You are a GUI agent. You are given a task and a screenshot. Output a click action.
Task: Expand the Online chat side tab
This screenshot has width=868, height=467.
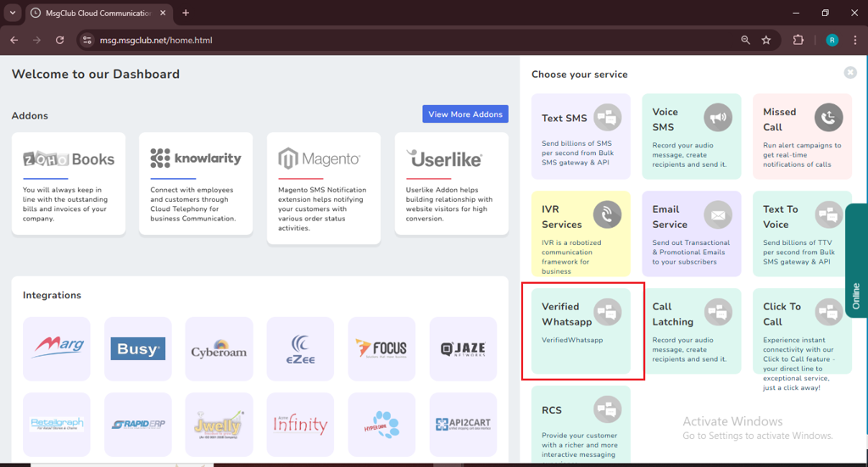pyautogui.click(x=856, y=260)
